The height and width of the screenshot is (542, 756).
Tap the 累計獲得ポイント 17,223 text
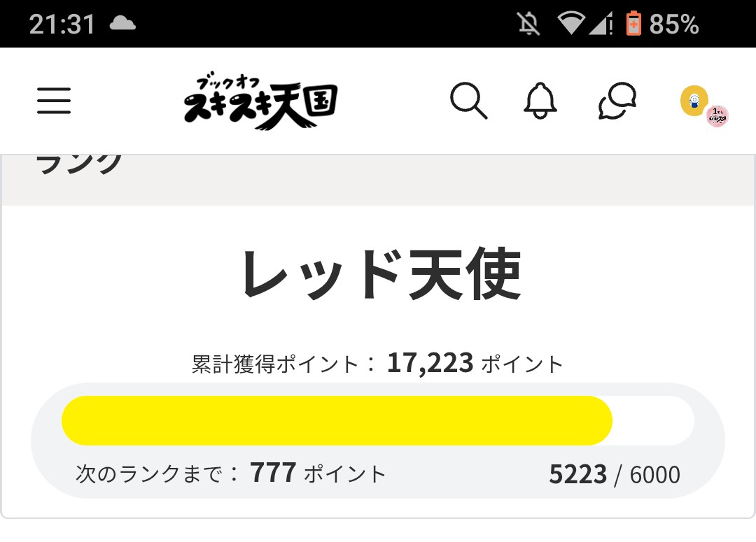pyautogui.click(x=378, y=364)
